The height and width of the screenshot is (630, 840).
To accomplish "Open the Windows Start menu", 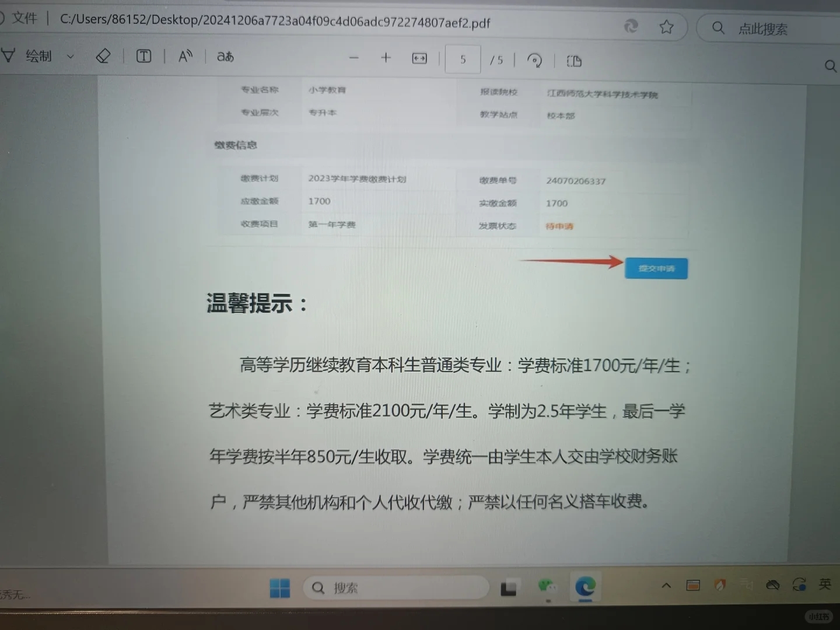I will (x=280, y=588).
